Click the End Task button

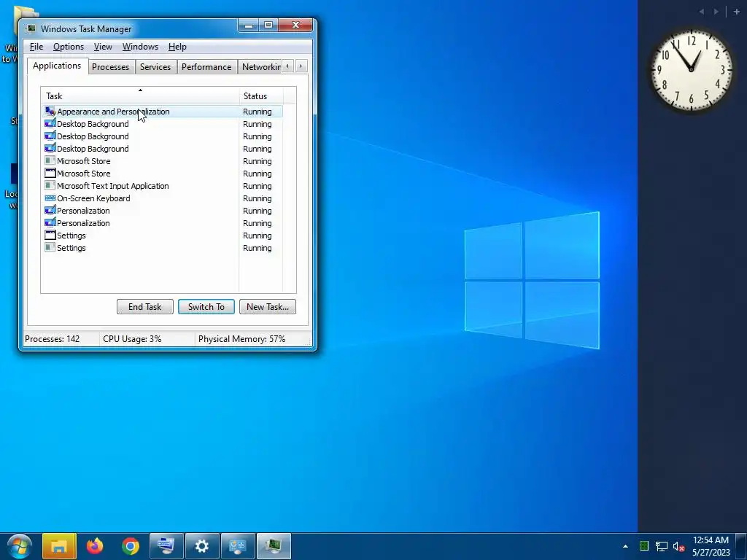click(x=145, y=307)
